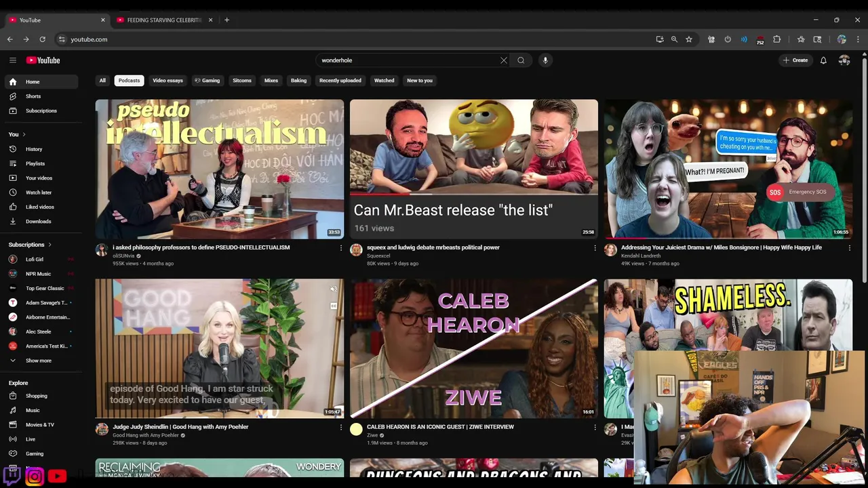Viewport: 868px width, 488px height.
Task: Start voice search with the microphone icon
Action: pyautogui.click(x=545, y=60)
